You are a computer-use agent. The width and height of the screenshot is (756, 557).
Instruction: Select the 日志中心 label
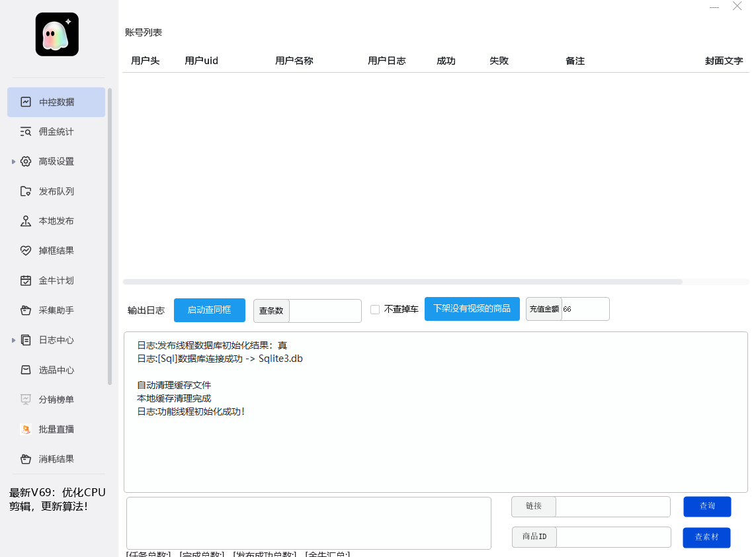click(56, 340)
